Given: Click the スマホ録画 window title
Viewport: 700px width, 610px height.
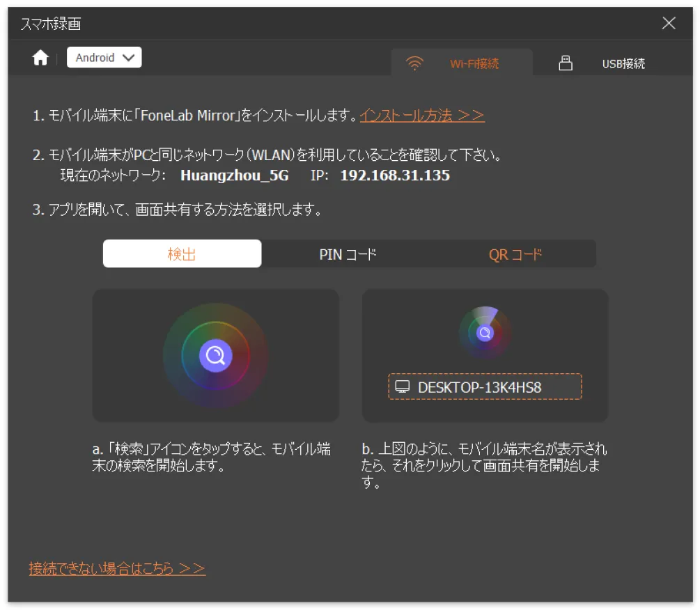Looking at the screenshot, I should 51,24.
